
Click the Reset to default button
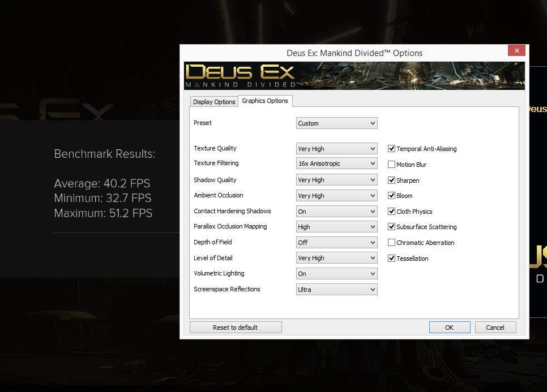pos(236,327)
